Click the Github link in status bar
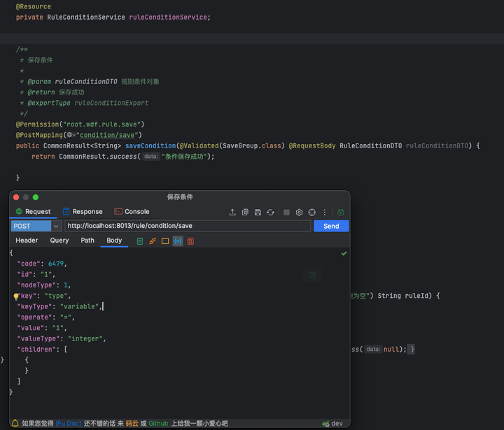Screen dimensions: 504x430 (158, 424)
